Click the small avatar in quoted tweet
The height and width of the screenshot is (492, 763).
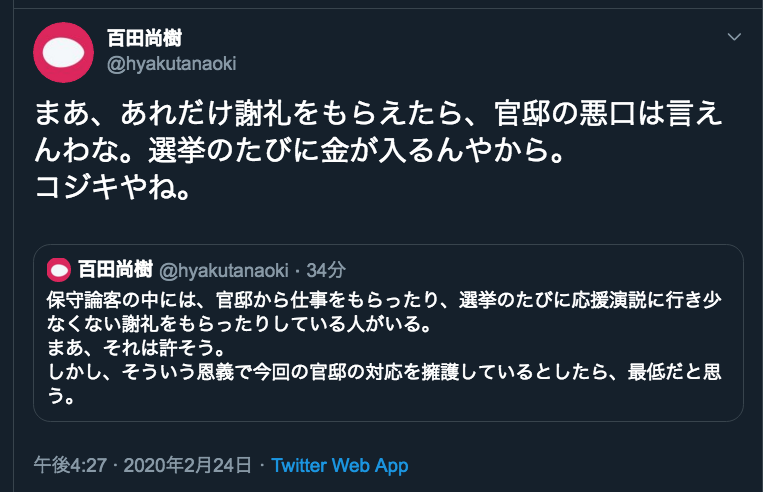(59, 270)
